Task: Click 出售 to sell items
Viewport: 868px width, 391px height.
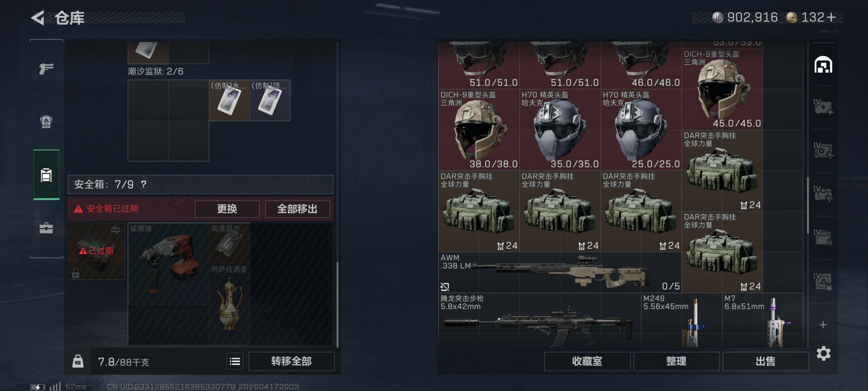Action: tap(766, 361)
